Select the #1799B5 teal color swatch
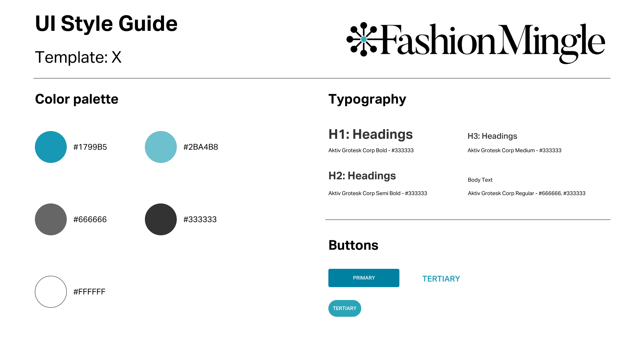The height and width of the screenshot is (362, 644). point(51,147)
